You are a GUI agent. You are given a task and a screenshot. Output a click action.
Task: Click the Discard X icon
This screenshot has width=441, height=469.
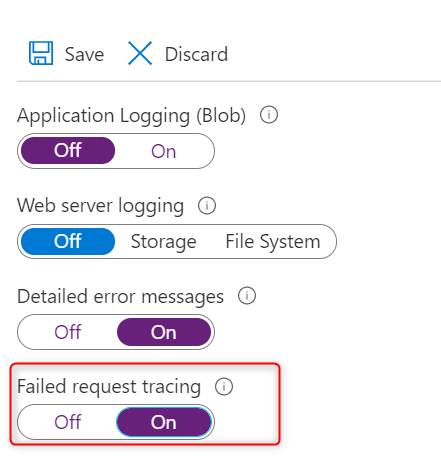coord(140,53)
